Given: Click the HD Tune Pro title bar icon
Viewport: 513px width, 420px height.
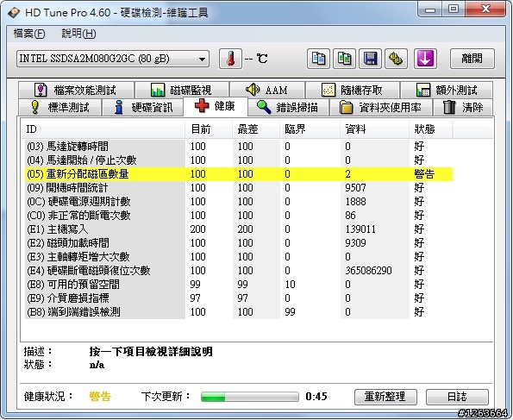Looking at the screenshot, I should pyautogui.click(x=14, y=12).
